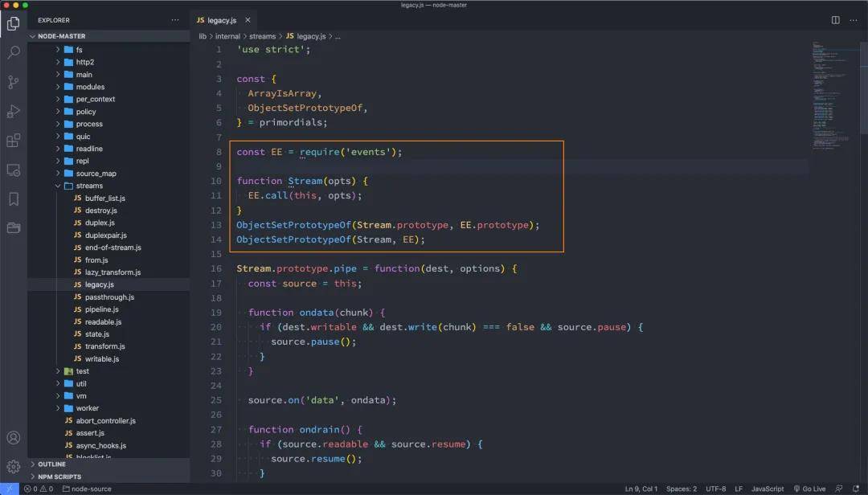Open the Run and Debug icon
The height and width of the screenshot is (495, 868).
14,111
